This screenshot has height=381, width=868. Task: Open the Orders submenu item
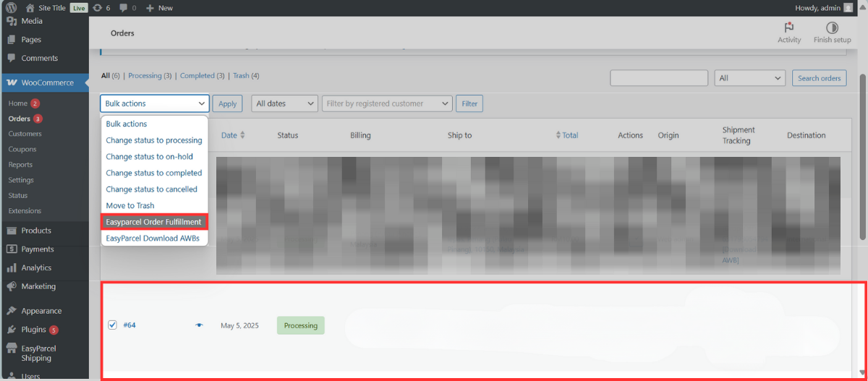pyautogui.click(x=20, y=119)
